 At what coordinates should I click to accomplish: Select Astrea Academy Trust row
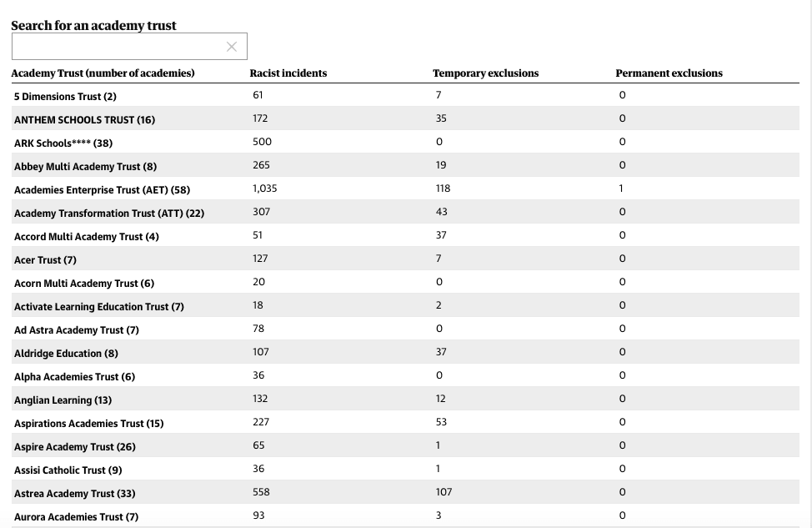[405, 492]
